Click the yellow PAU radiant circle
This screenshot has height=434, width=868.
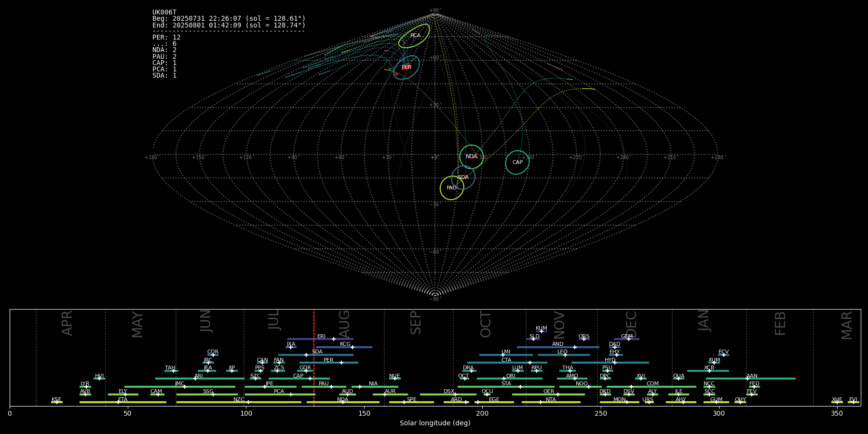pyautogui.click(x=452, y=188)
